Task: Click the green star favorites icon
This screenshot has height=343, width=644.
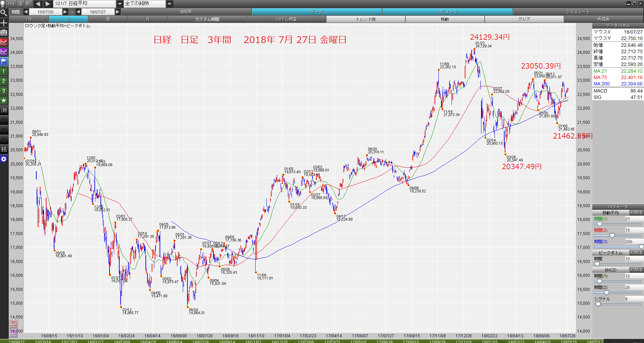Action: pos(4,101)
